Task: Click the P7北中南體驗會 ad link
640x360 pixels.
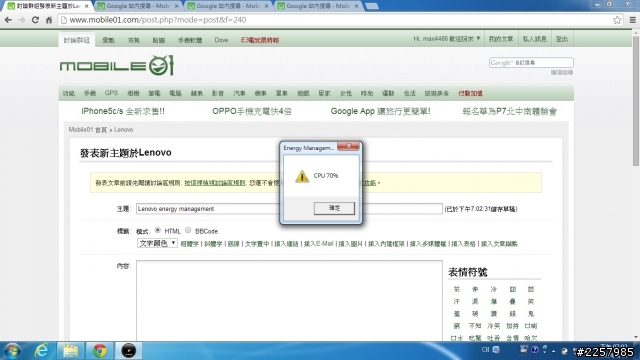Action: coord(509,111)
